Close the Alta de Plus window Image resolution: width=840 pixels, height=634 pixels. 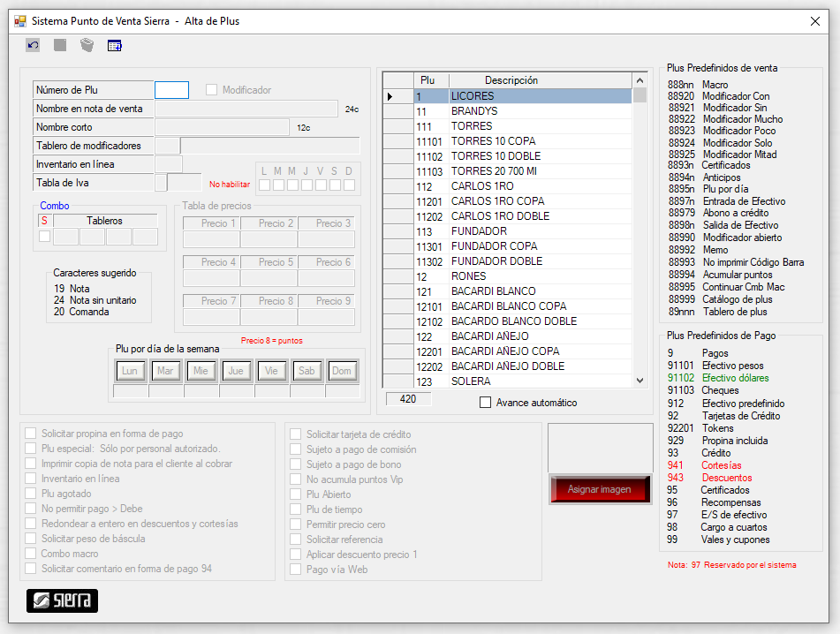[x=814, y=20]
